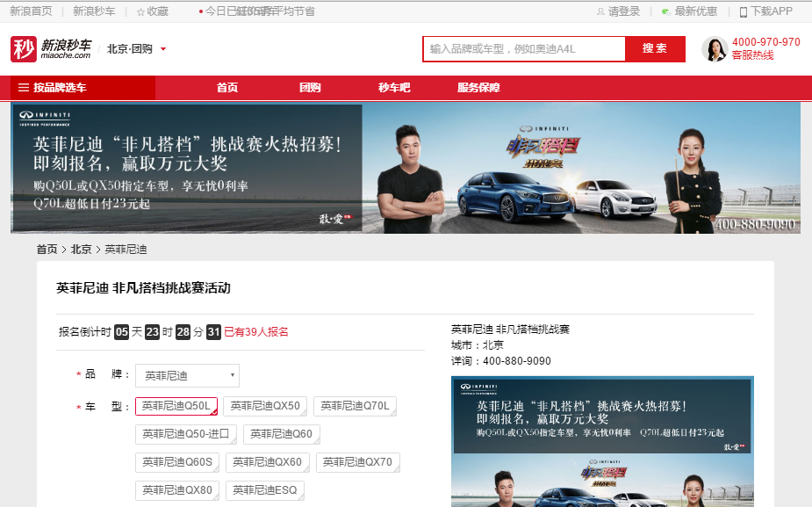The width and height of the screenshot is (812, 507).
Task: Click the WeChat icon beside 最新优惠
Action: 666,11
